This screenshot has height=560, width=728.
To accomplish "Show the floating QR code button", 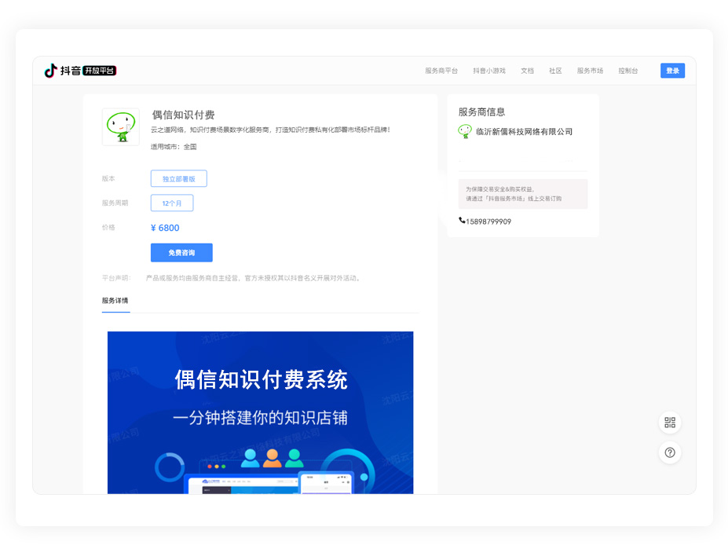I will pyautogui.click(x=669, y=423).
